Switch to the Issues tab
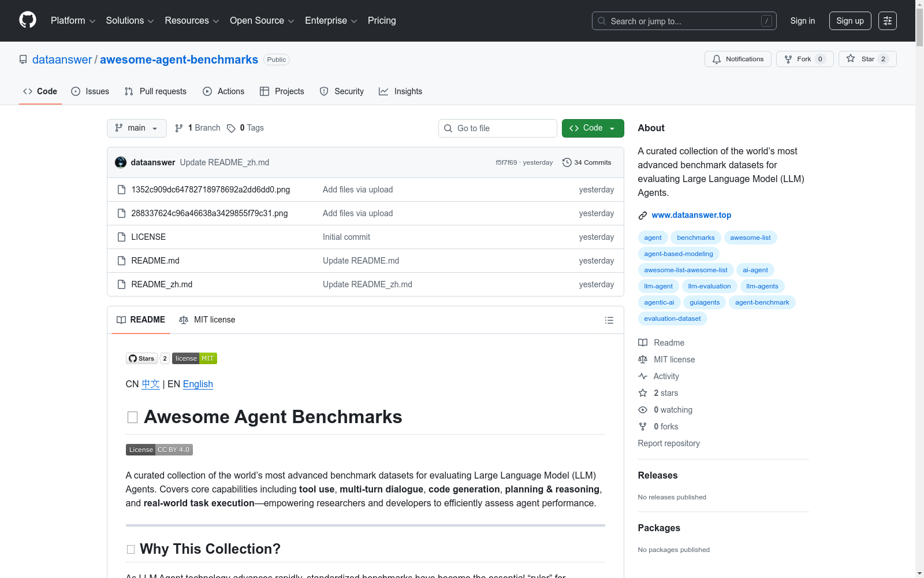This screenshot has width=924, height=578. [90, 91]
